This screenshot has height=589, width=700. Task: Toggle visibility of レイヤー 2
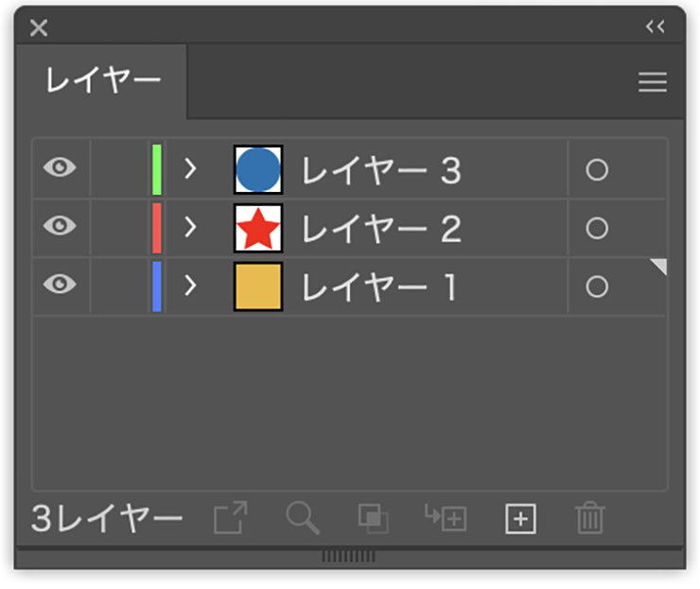coord(60,227)
